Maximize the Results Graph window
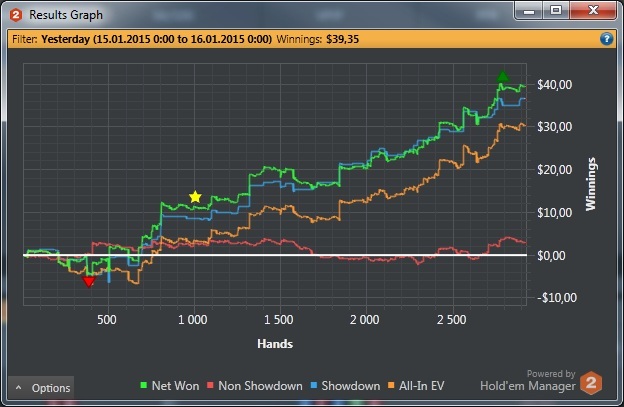 point(556,10)
